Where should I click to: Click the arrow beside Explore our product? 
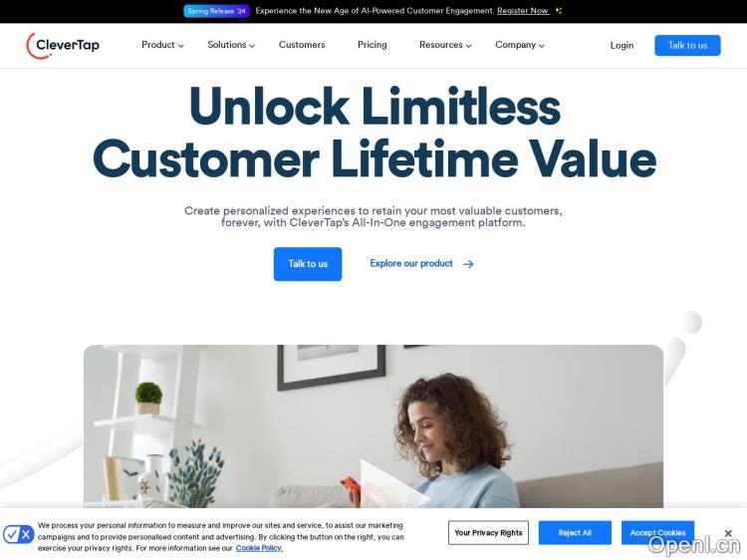[468, 264]
